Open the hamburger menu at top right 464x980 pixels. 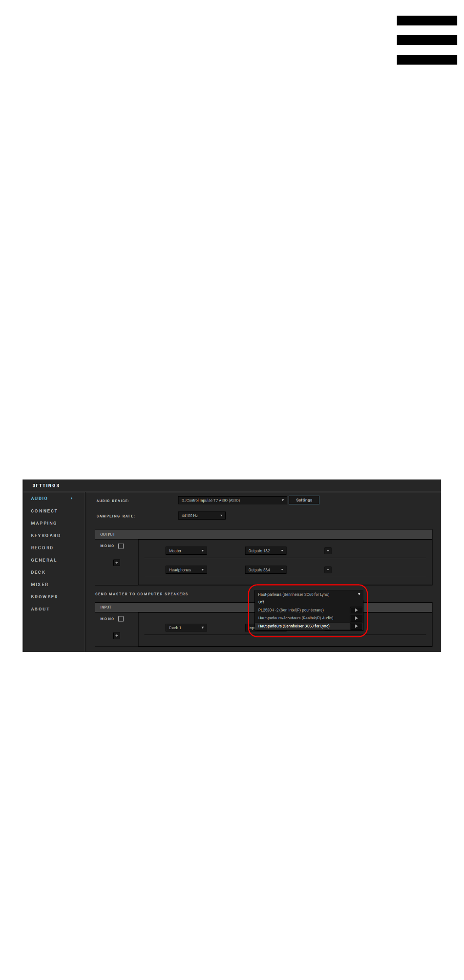point(426,40)
